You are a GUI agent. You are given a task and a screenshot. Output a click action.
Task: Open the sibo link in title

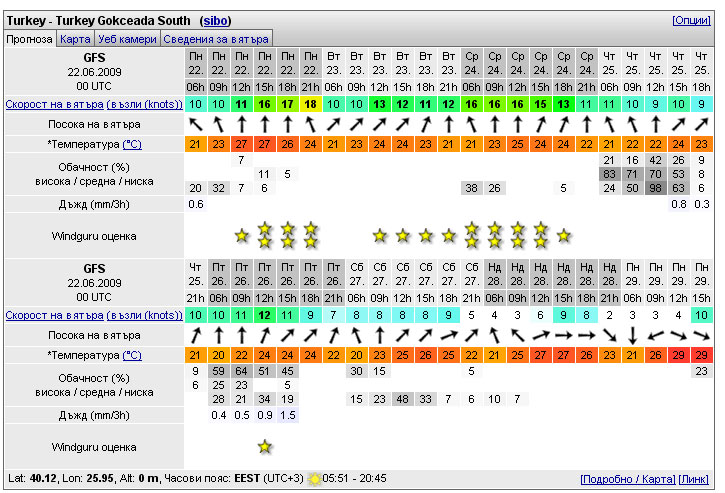[215, 21]
